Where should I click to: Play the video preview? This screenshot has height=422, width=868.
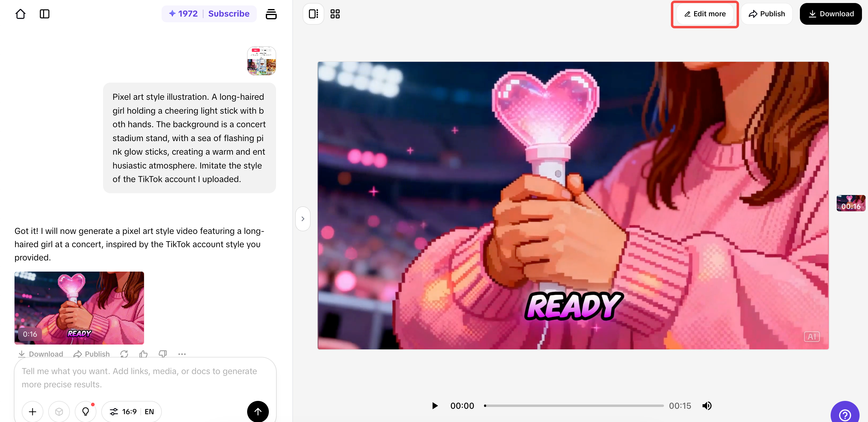point(435,405)
